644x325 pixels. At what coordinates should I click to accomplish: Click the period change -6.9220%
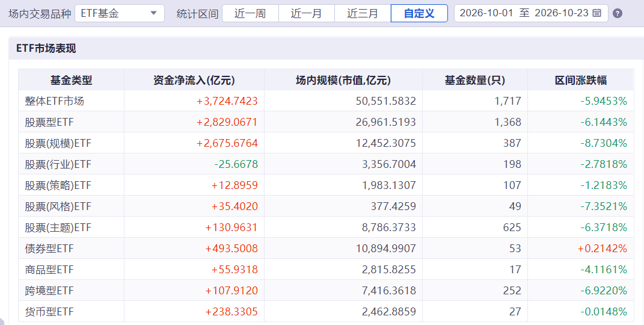[x=604, y=291]
